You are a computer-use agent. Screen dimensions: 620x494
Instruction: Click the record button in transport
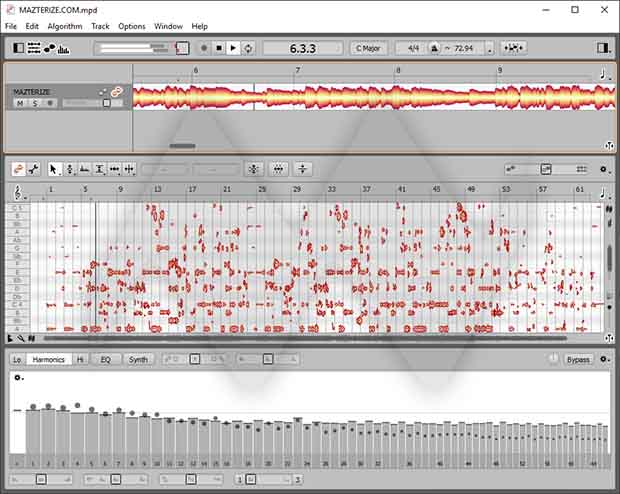click(x=204, y=48)
